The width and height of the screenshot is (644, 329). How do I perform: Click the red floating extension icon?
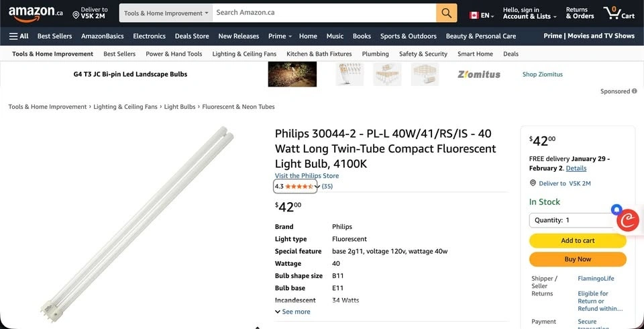628,220
